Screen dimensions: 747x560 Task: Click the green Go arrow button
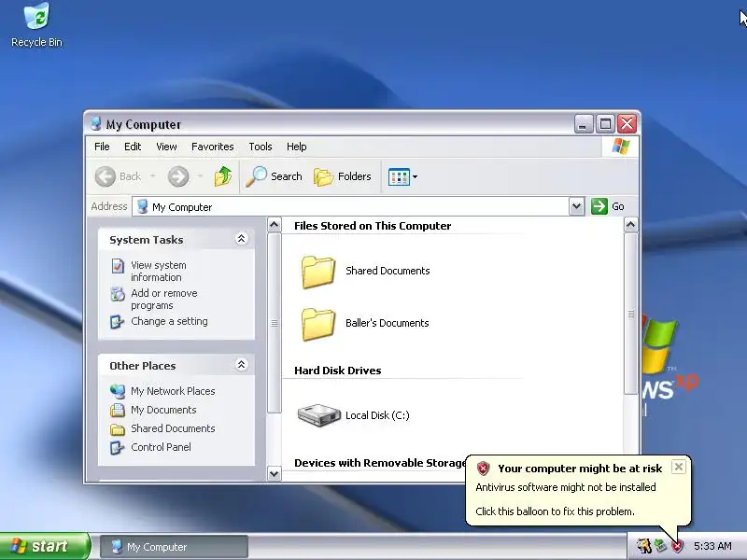[599, 206]
